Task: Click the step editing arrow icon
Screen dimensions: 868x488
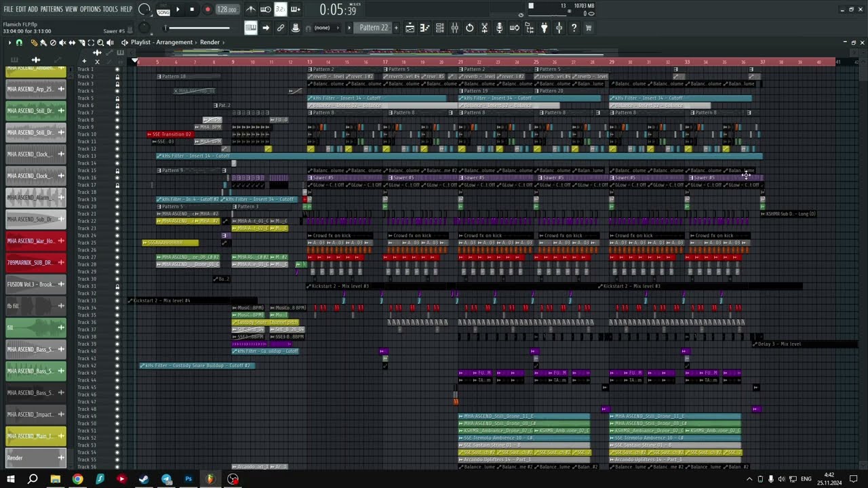Action: (266, 28)
